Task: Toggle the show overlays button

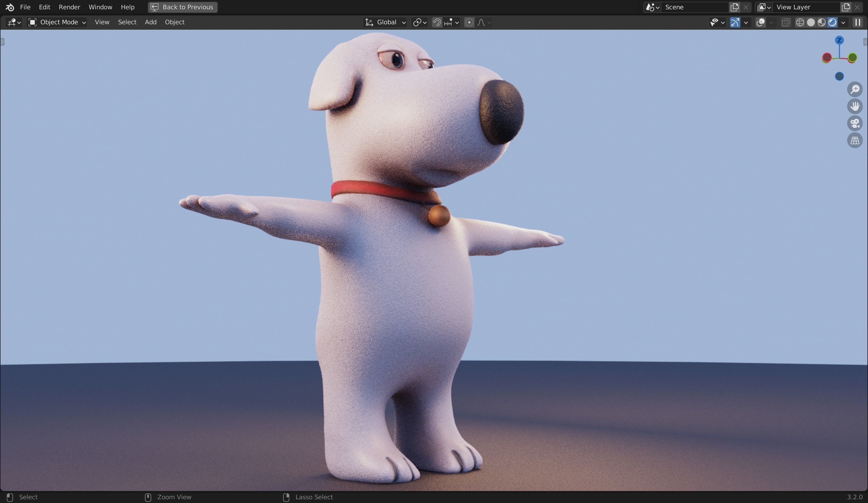Action: click(761, 22)
